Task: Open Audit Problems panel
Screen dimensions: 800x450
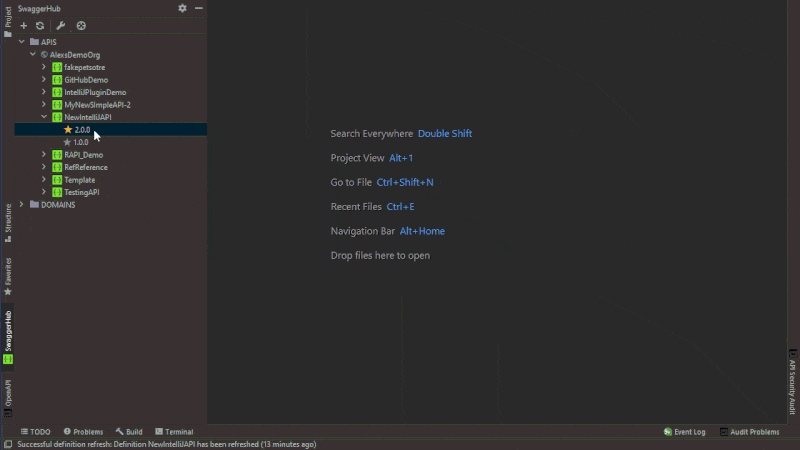Action: tap(749, 432)
